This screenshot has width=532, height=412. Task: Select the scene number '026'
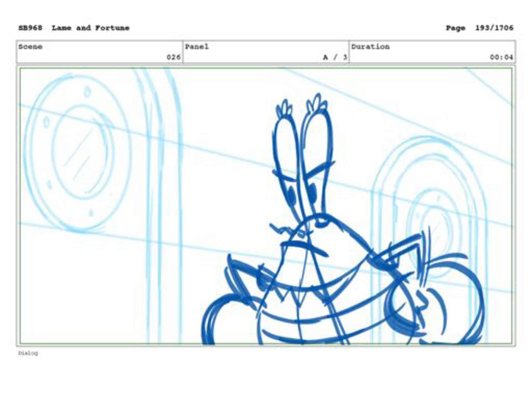(x=173, y=57)
